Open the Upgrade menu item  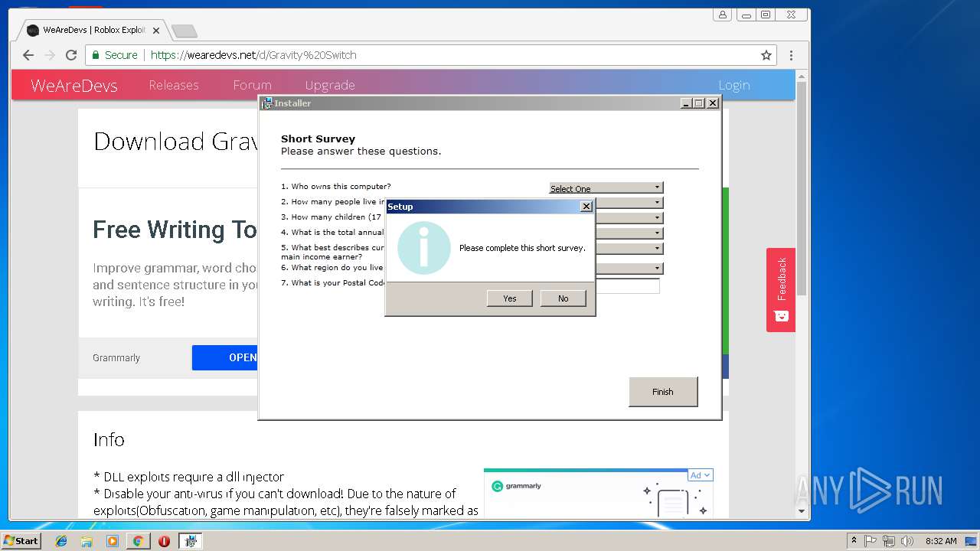[x=330, y=85]
